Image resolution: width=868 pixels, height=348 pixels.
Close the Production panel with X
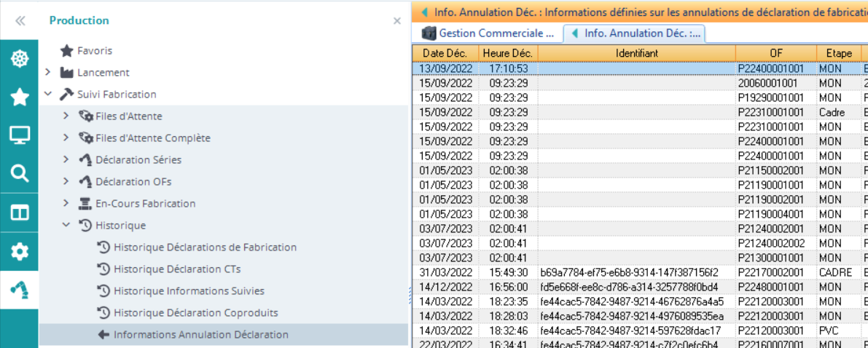tap(397, 21)
